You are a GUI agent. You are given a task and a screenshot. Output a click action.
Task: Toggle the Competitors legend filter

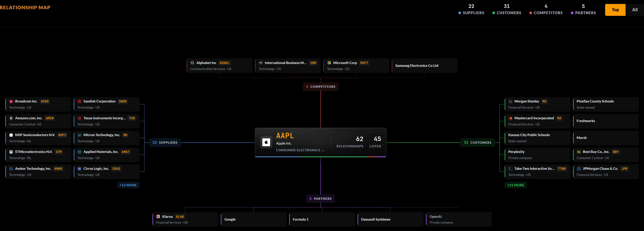point(546,9)
